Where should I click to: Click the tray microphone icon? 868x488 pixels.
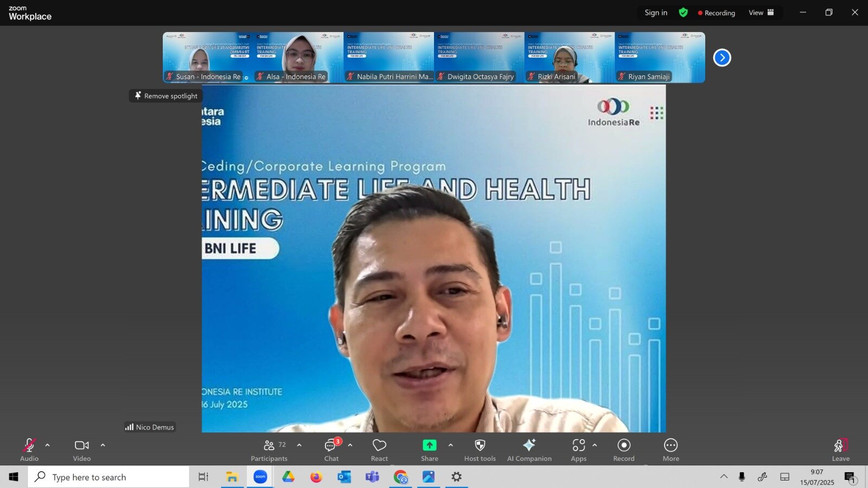(742, 477)
